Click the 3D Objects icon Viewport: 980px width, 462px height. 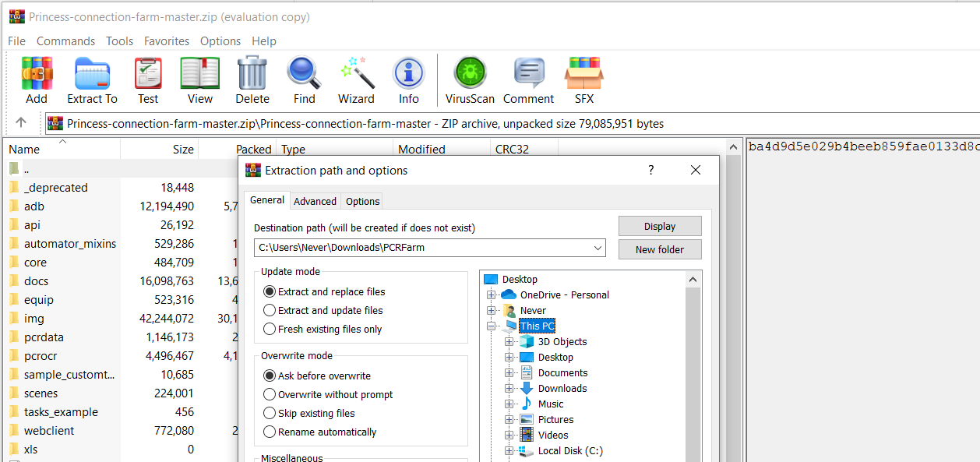(x=527, y=341)
